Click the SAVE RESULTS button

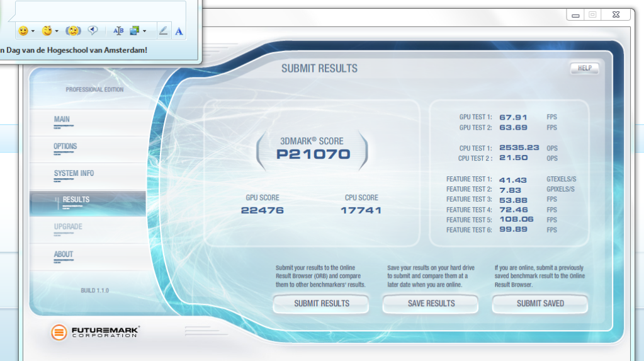[x=431, y=304]
